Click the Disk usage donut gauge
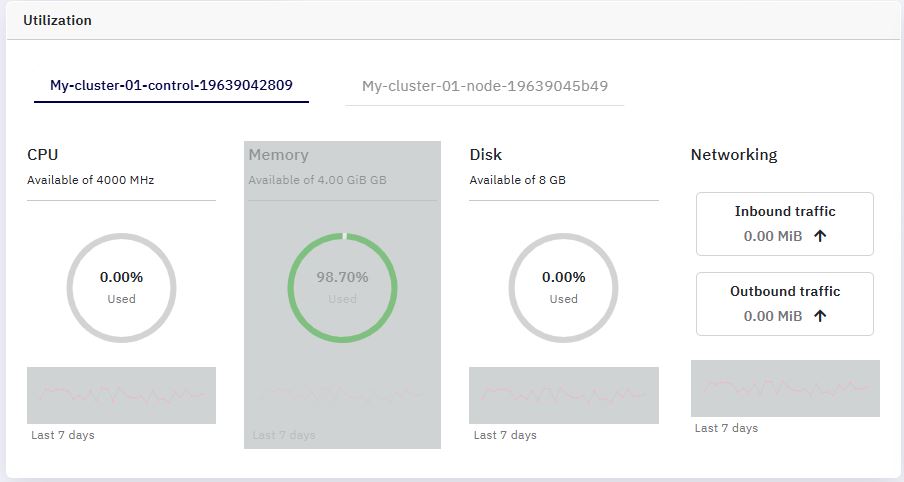The height and width of the screenshot is (482, 904). [563, 288]
